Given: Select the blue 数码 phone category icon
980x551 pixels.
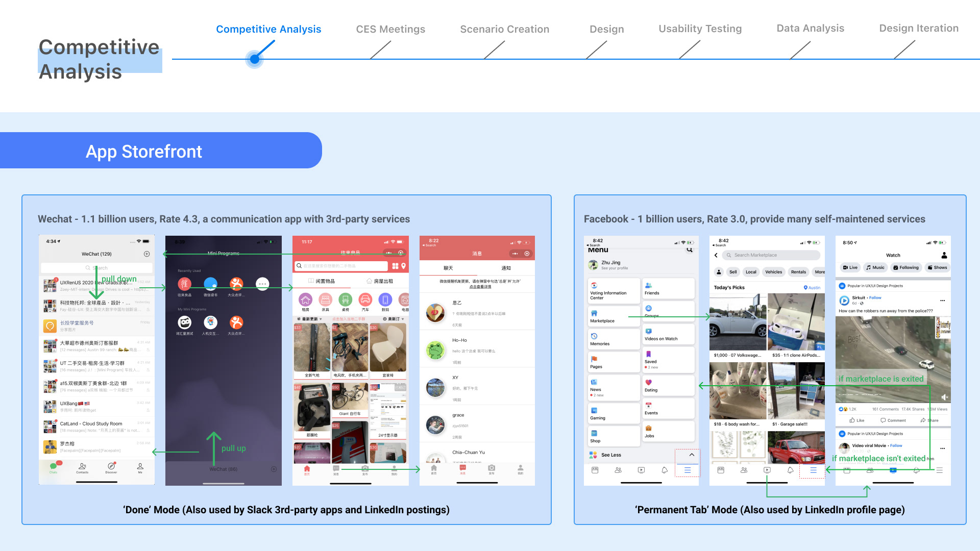Looking at the screenshot, I should click(385, 300).
